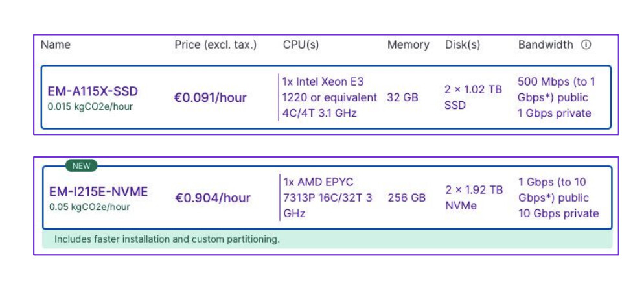This screenshot has height=284, width=644.
Task: Click the Bandwidth column header text
Action: coord(546,45)
